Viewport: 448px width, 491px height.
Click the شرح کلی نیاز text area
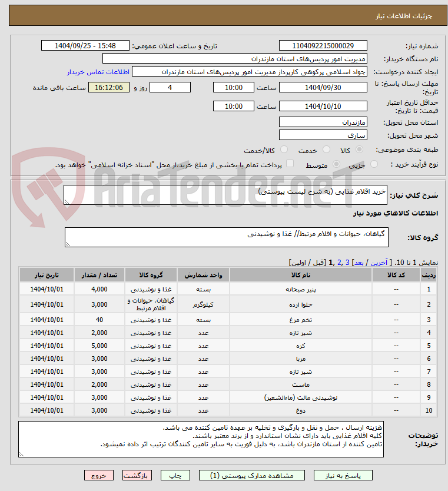(225, 195)
